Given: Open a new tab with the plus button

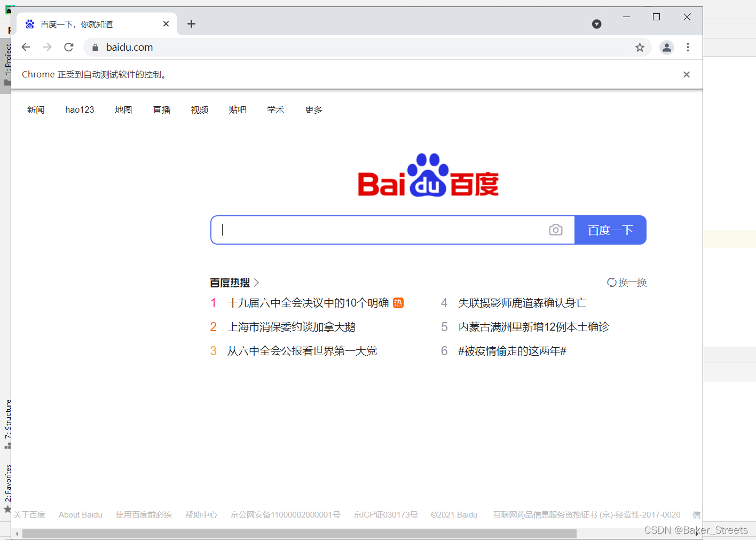Looking at the screenshot, I should 191,24.
